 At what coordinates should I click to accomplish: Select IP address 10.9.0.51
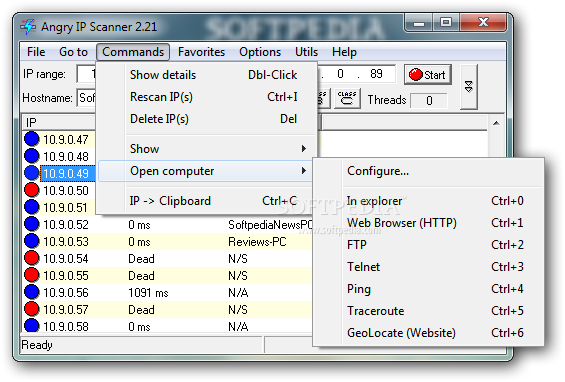tap(65, 208)
